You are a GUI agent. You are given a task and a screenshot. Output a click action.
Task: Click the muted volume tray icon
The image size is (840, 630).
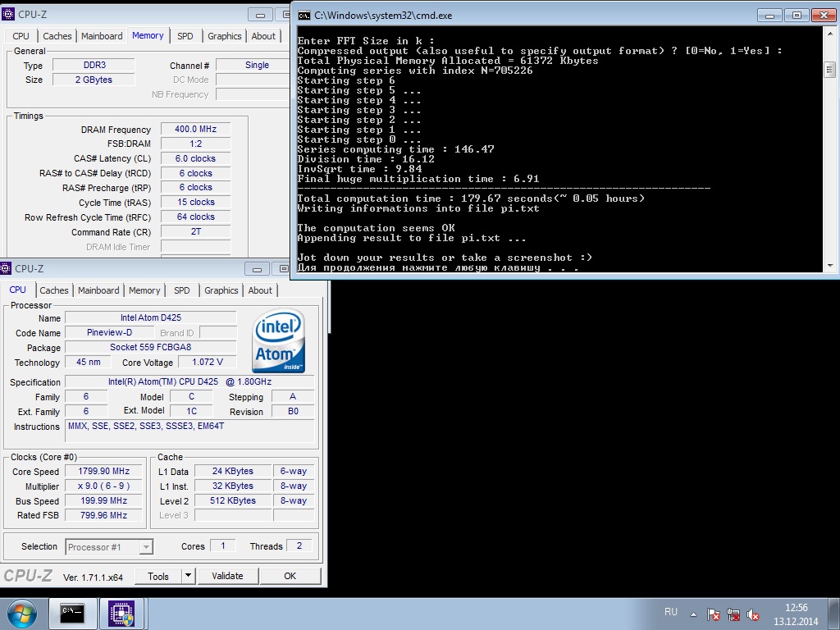[753, 614]
